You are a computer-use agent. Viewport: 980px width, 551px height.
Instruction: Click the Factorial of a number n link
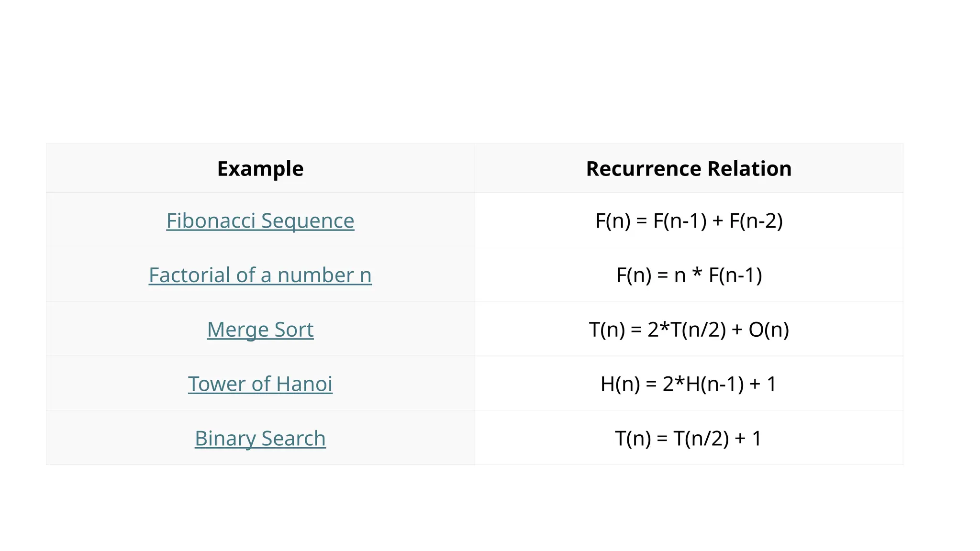[x=260, y=275]
